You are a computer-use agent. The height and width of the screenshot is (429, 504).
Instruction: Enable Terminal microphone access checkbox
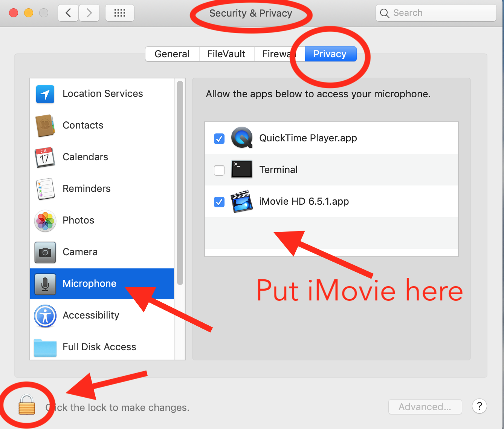219,170
